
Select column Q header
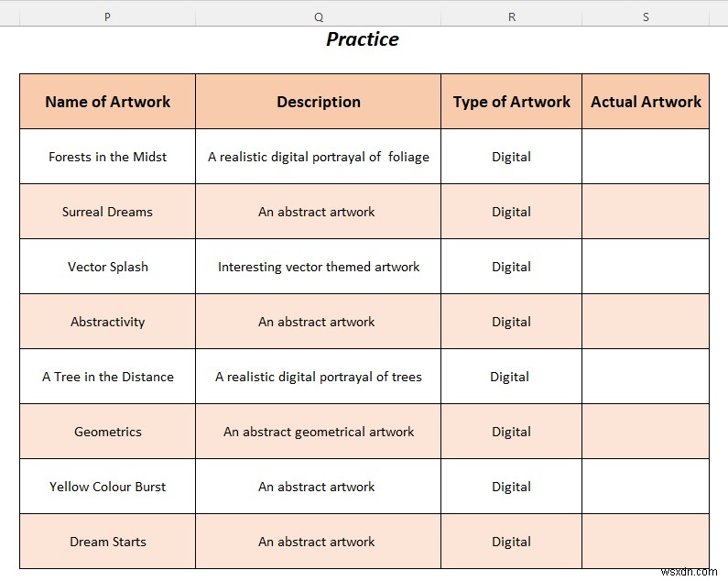click(x=318, y=17)
